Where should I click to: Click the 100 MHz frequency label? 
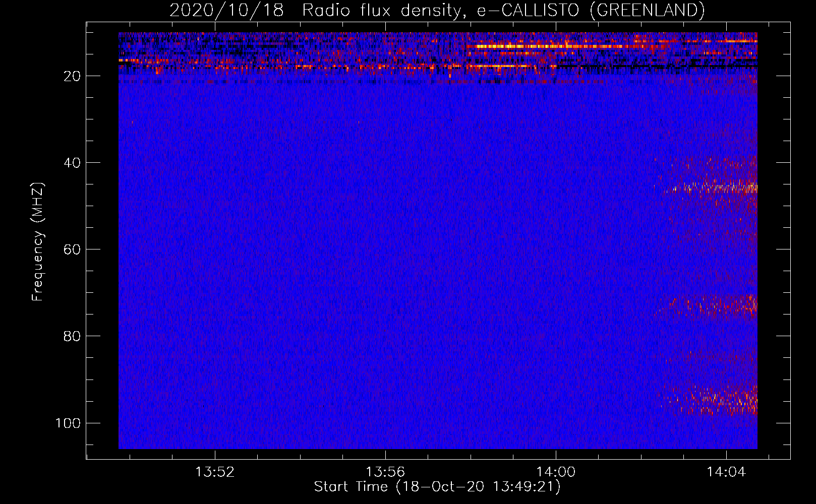68,423
